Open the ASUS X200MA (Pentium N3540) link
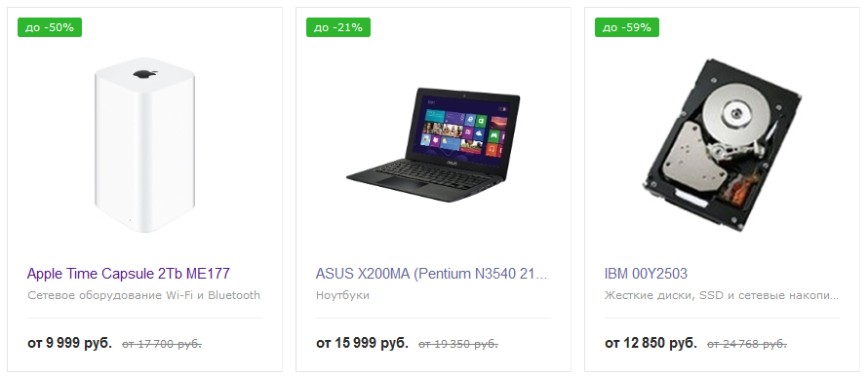The image size is (868, 376). coord(431,273)
